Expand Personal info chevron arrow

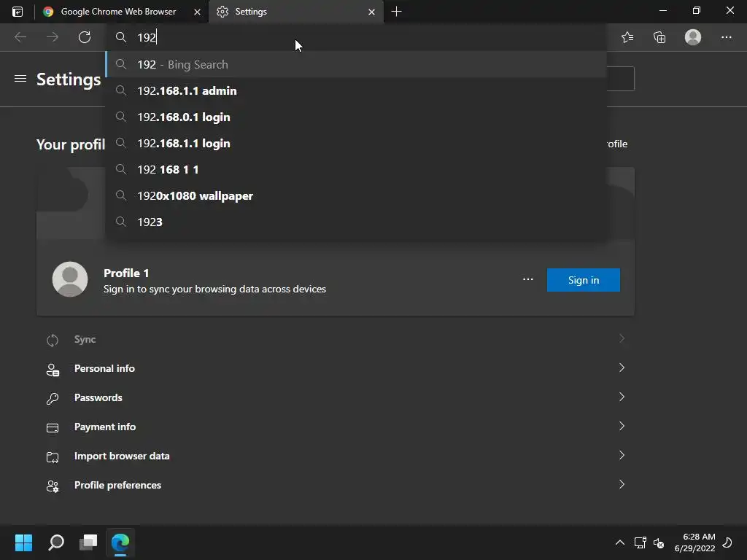(622, 367)
